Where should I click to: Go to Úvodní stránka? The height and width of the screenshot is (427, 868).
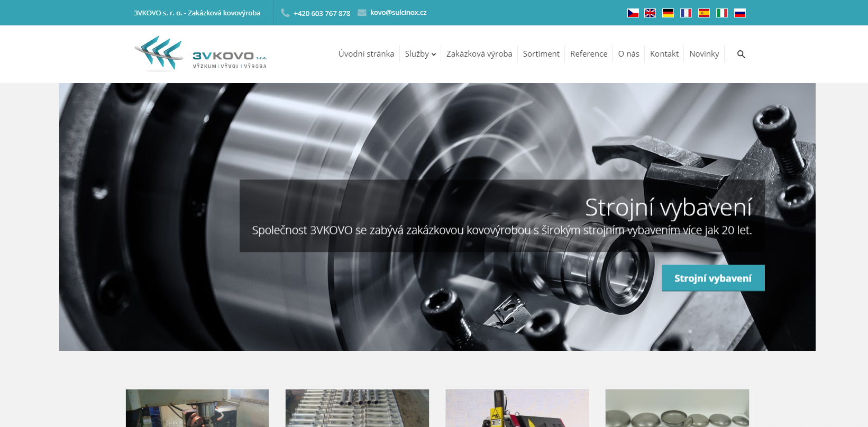coord(366,54)
